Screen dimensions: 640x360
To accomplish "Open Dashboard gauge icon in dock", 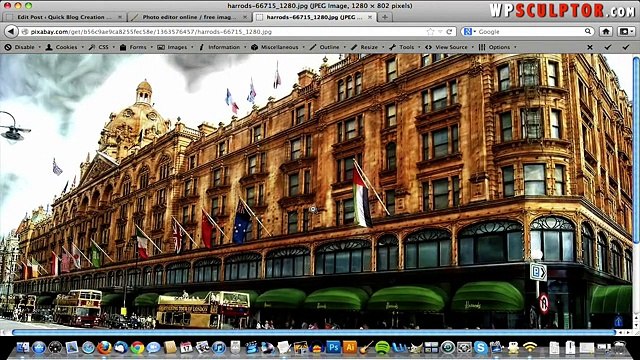I will tap(55, 347).
